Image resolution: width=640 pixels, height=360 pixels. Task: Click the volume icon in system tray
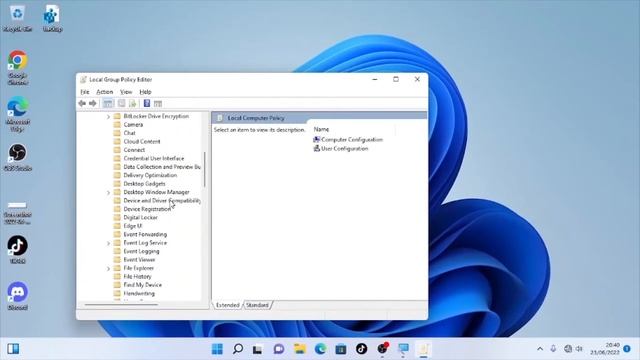tap(579, 349)
